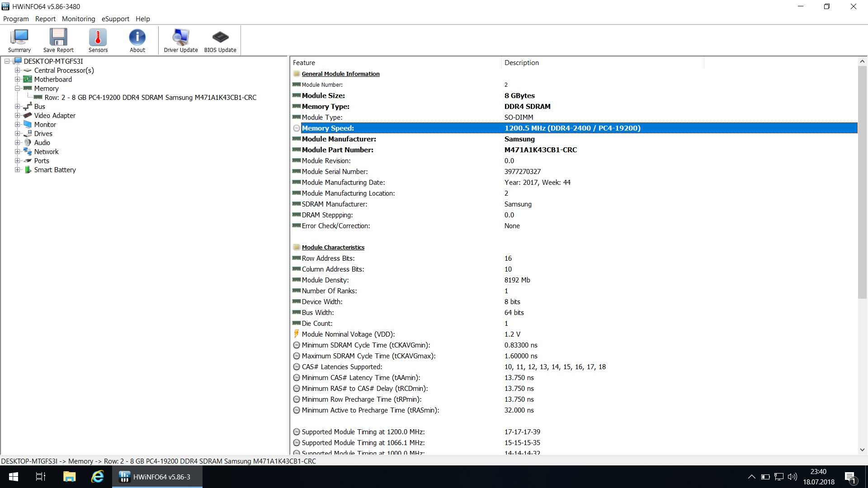
Task: Select the Samsung M471A1K43CB1-CRC memory row
Action: tap(150, 98)
